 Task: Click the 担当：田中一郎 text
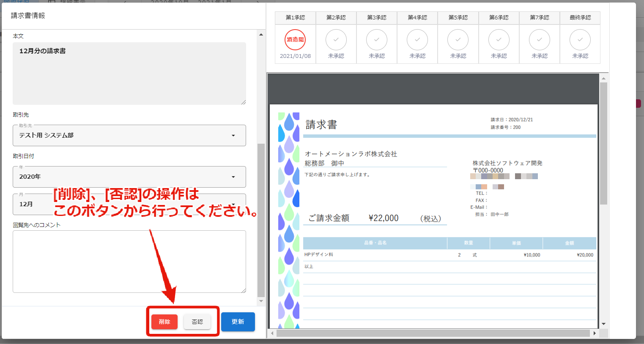click(x=492, y=214)
